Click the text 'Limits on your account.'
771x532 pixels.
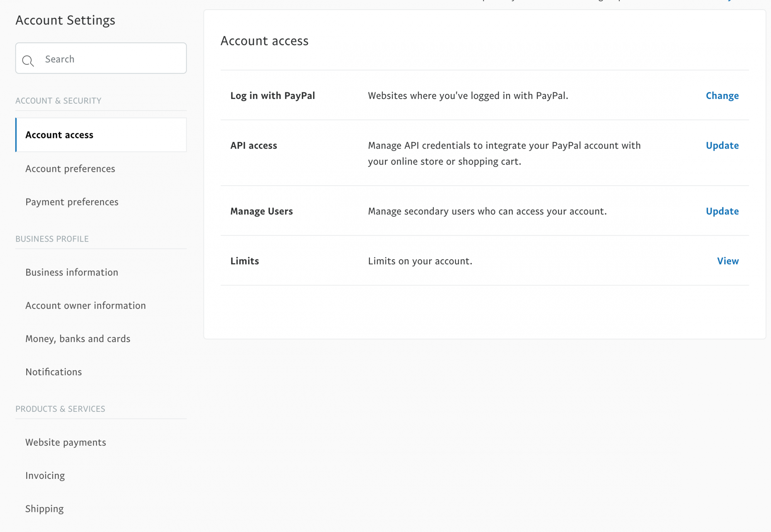[x=420, y=261]
